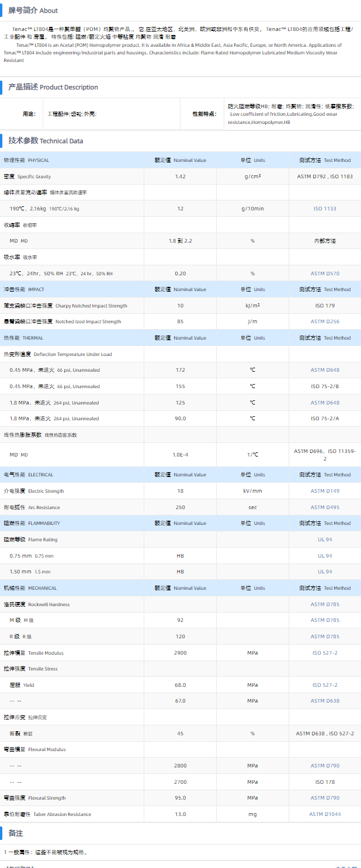The width and height of the screenshot is (361, 868).
Task: Open ISO 527-2 link in the Yield row
Action: [x=325, y=685]
